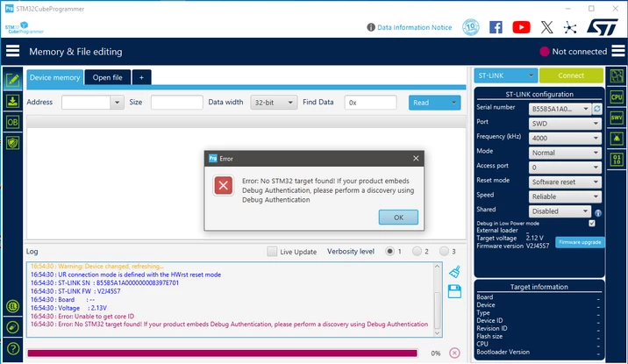
Task: Select verbosity level 2
Action: (x=417, y=252)
